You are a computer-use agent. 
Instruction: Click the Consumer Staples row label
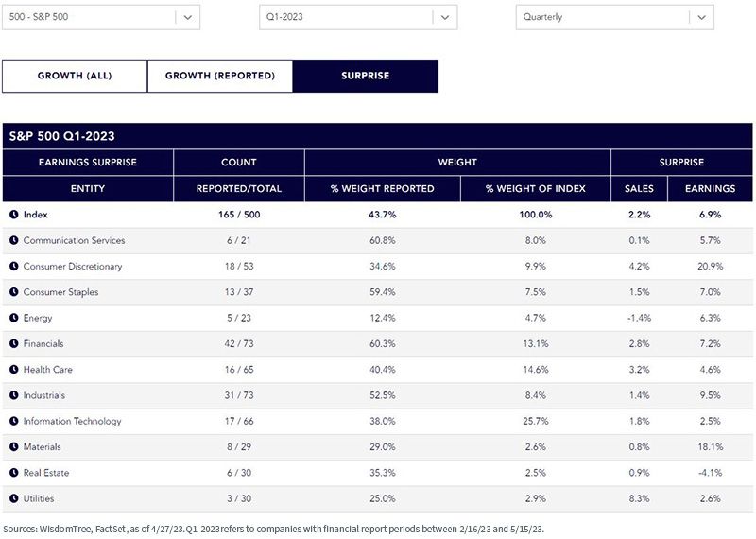(x=60, y=292)
